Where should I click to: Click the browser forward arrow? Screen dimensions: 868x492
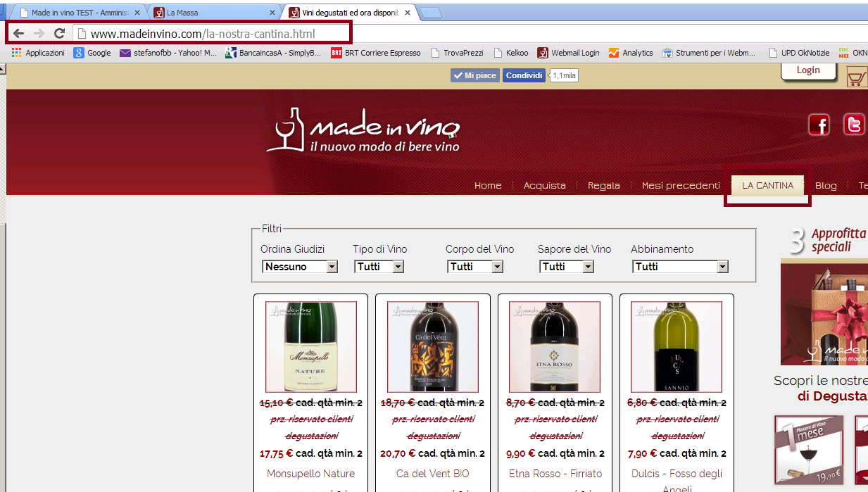[39, 34]
